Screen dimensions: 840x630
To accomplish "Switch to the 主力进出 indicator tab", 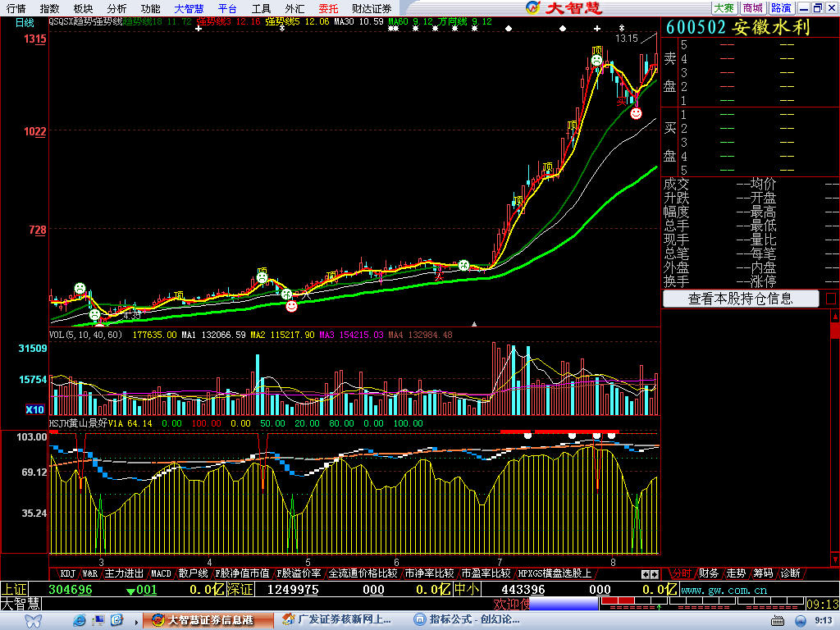I will point(124,573).
